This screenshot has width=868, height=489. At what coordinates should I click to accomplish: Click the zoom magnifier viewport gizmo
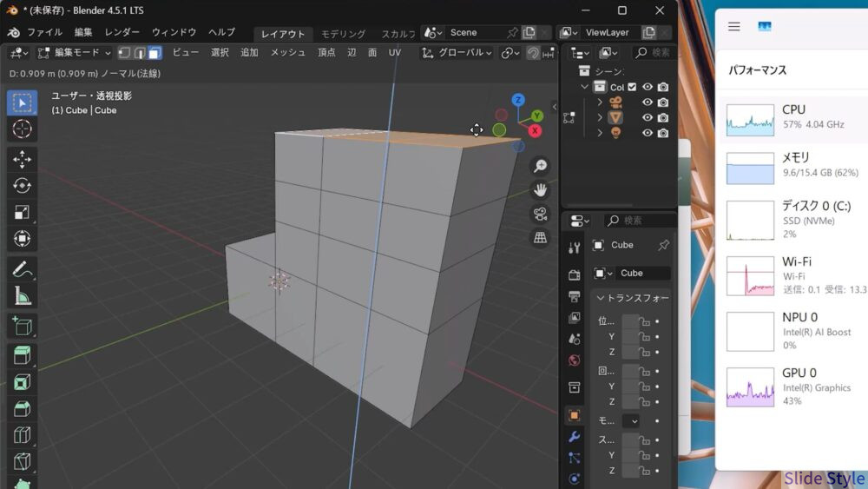540,167
